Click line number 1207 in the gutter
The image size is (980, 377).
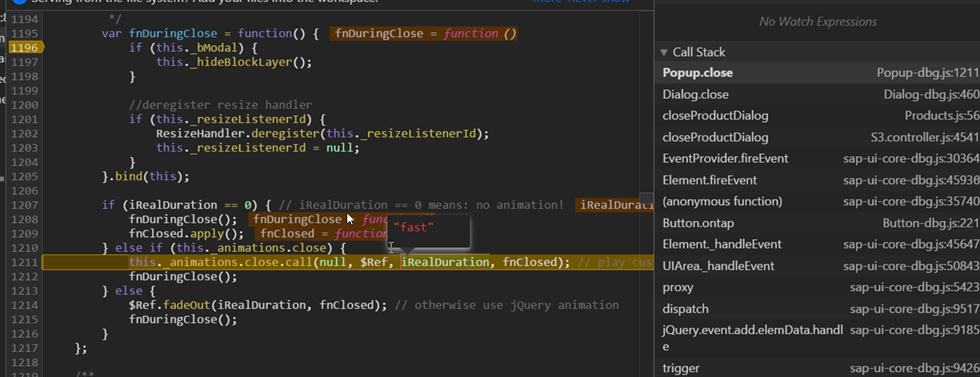click(x=25, y=204)
